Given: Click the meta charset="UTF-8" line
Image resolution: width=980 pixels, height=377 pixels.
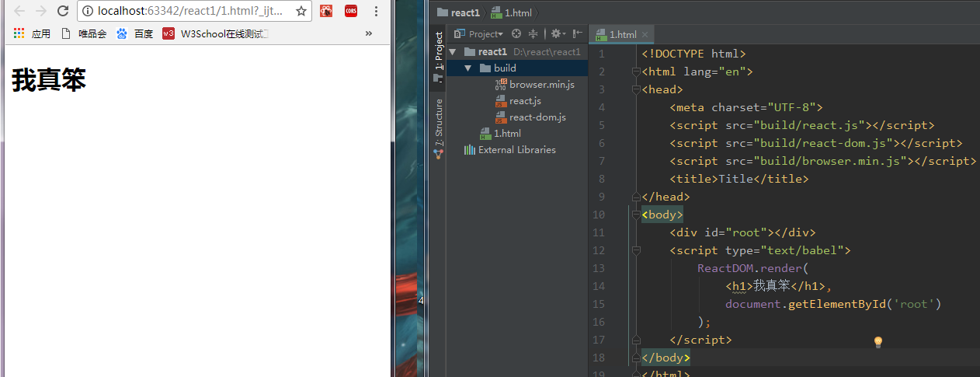Looking at the screenshot, I should pyautogui.click(x=745, y=107).
